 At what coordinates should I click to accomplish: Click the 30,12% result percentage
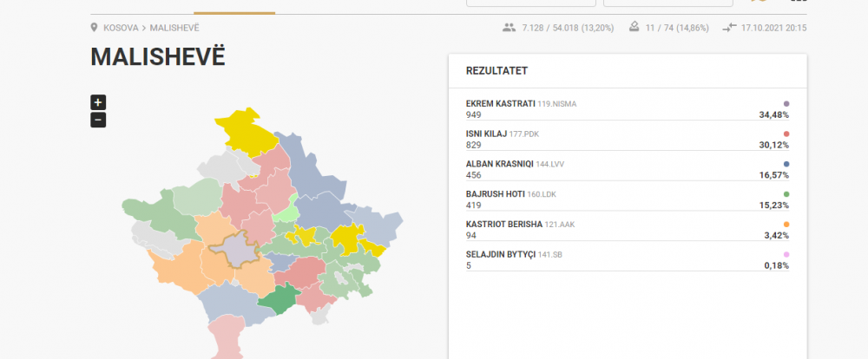pyautogui.click(x=774, y=145)
